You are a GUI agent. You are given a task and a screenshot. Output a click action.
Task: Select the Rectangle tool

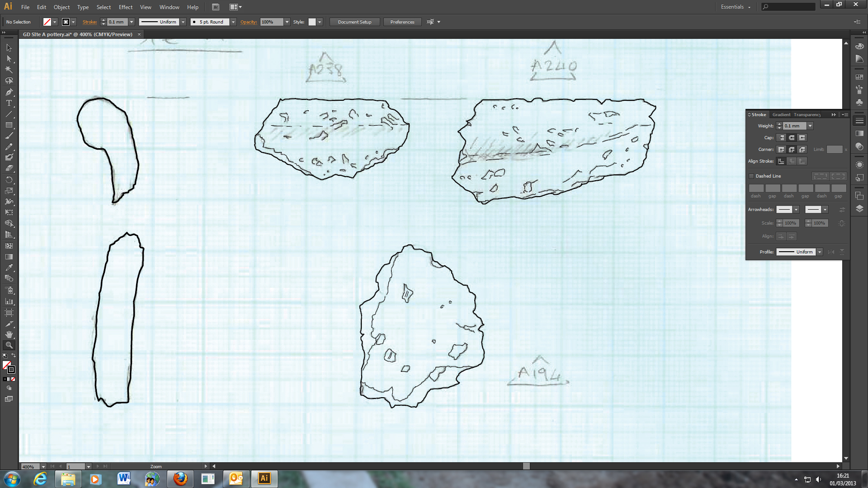tap(9, 125)
